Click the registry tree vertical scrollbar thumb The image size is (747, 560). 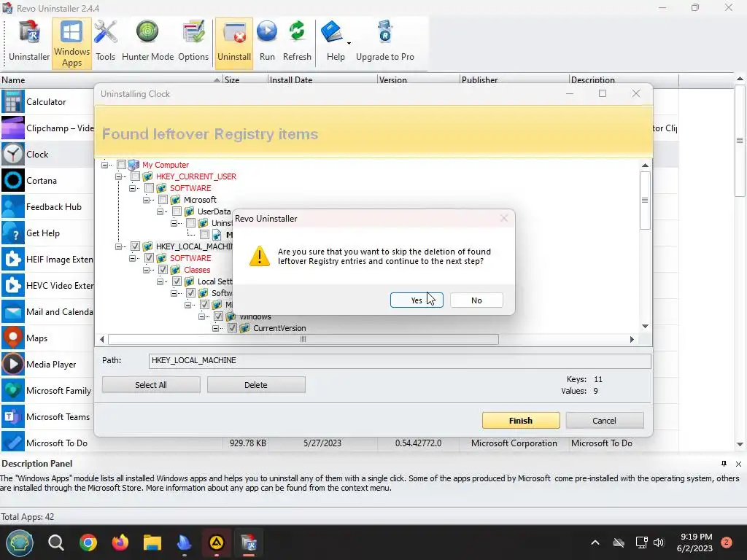645,201
